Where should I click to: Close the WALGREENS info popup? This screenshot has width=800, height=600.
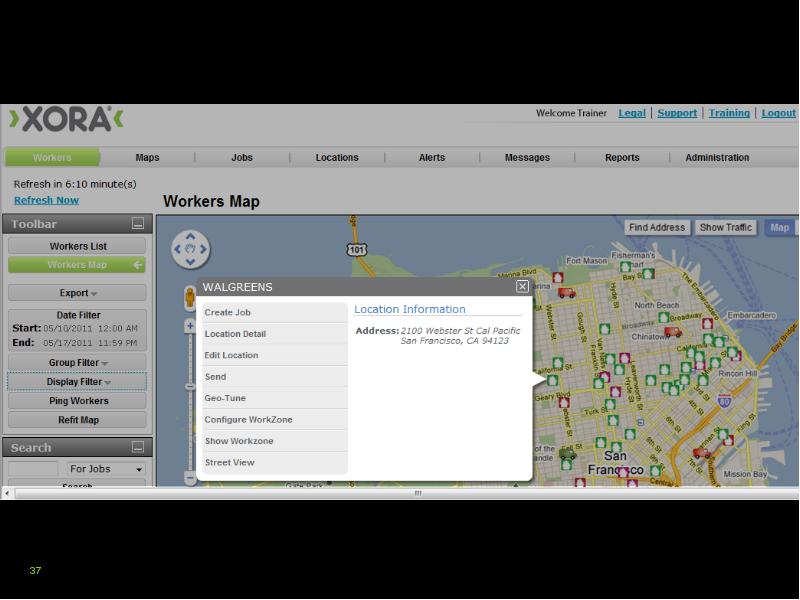522,287
